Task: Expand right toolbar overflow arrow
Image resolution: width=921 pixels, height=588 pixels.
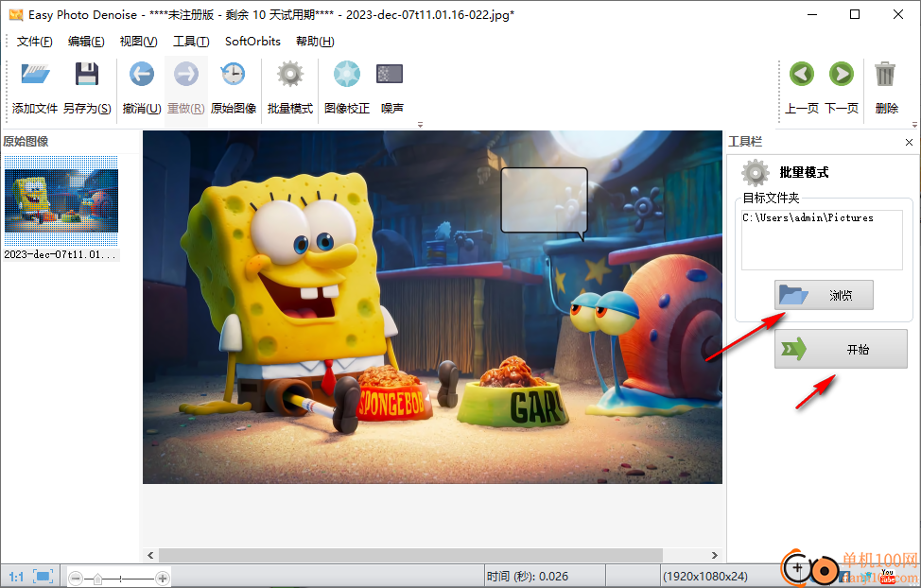Action: coord(914,125)
